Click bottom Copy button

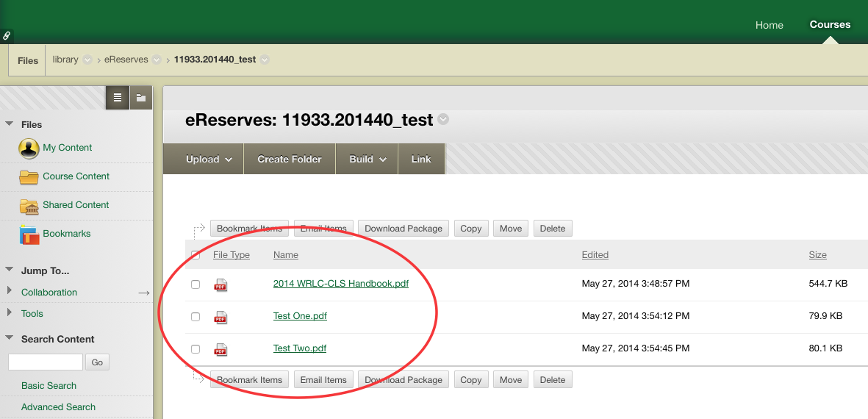tap(471, 380)
